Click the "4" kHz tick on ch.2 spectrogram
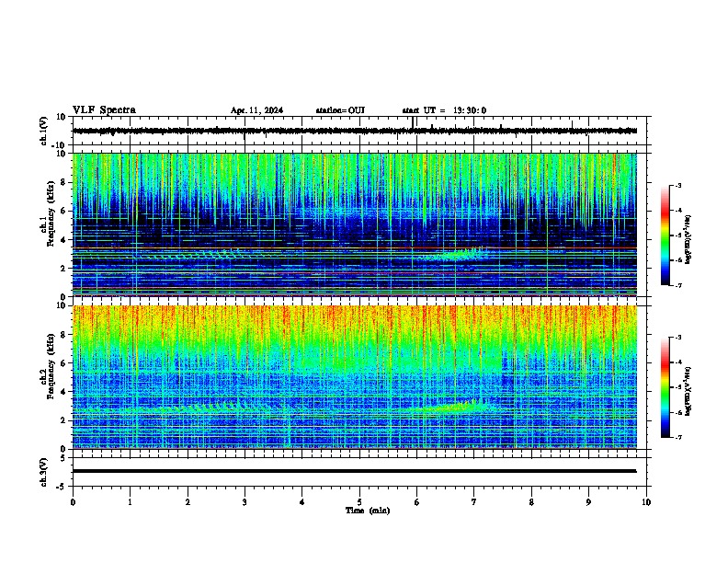 tap(63, 392)
